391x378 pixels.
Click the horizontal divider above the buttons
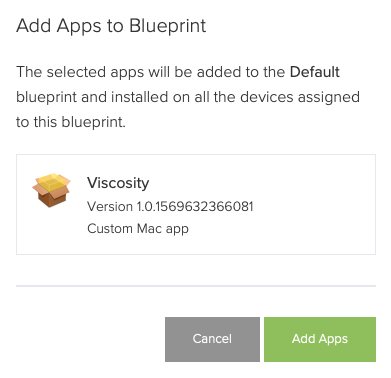pos(196,286)
